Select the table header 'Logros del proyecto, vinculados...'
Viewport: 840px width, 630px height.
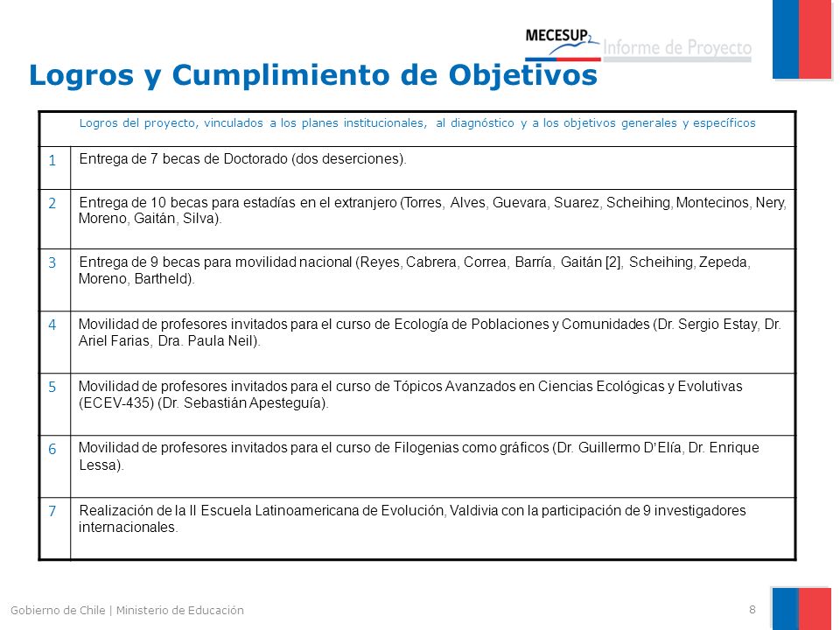pos(417,123)
